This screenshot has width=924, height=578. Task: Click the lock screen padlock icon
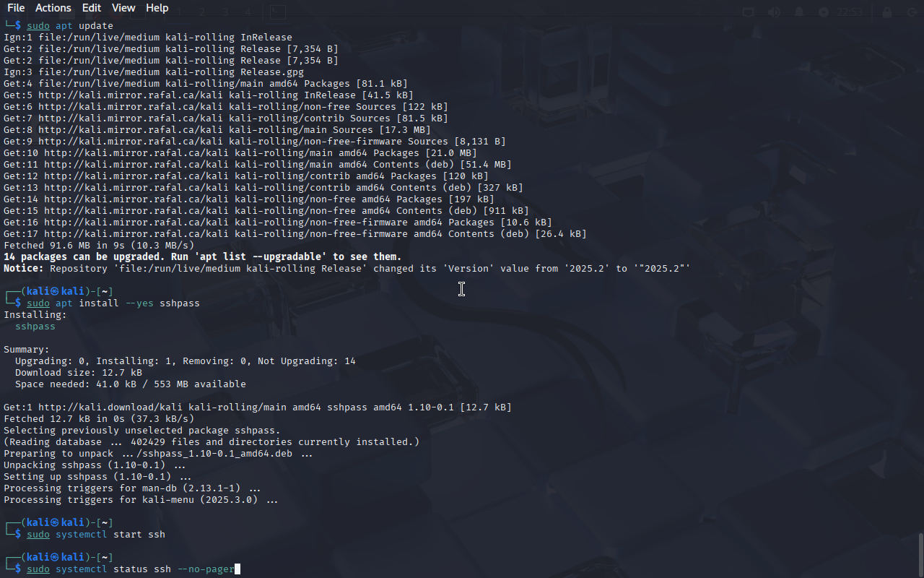click(887, 12)
